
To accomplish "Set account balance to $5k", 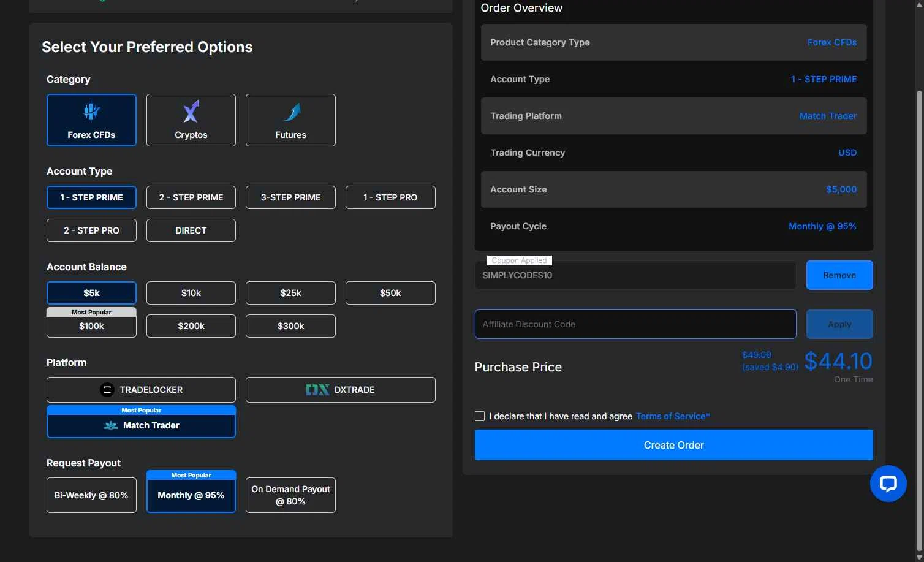I will (x=91, y=293).
